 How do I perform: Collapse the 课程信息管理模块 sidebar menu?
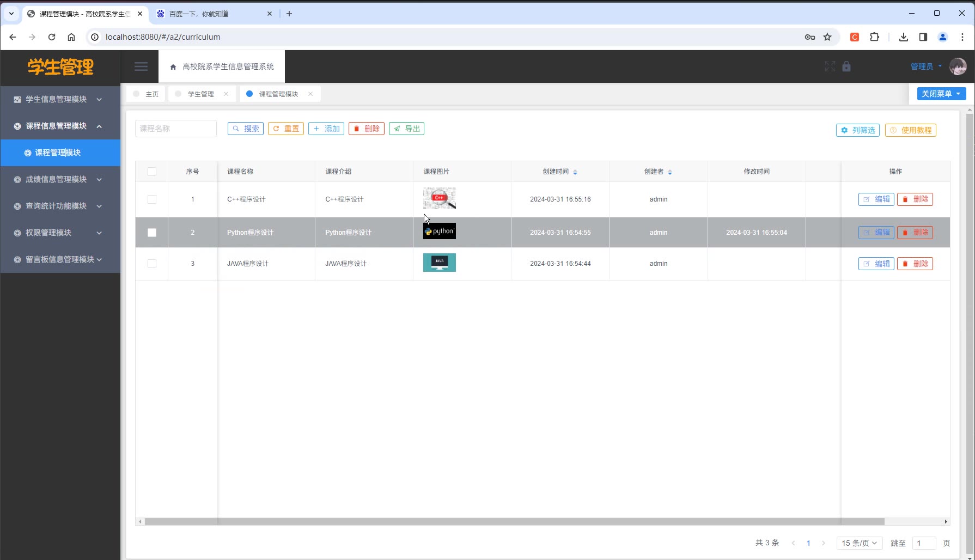click(x=60, y=126)
